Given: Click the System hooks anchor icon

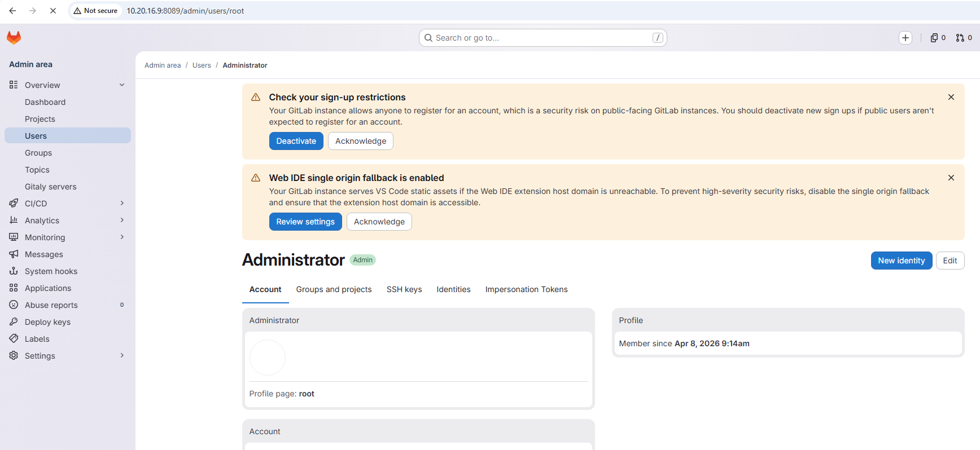Looking at the screenshot, I should tap(14, 271).
